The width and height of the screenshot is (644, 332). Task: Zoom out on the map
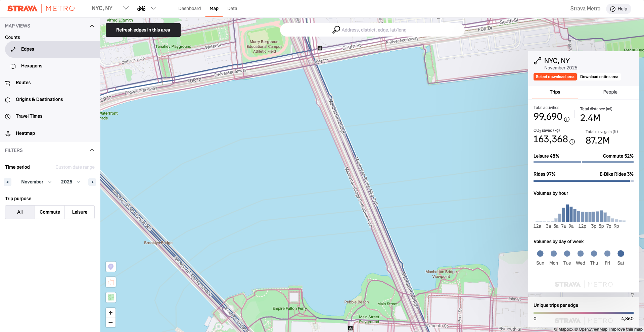(x=111, y=323)
